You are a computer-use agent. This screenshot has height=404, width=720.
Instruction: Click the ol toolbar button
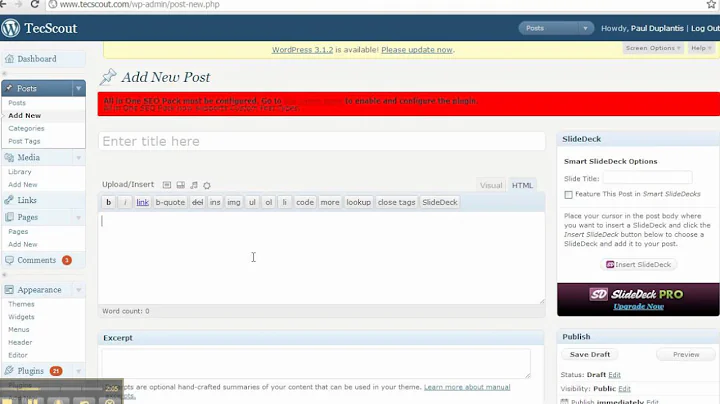[x=269, y=202]
